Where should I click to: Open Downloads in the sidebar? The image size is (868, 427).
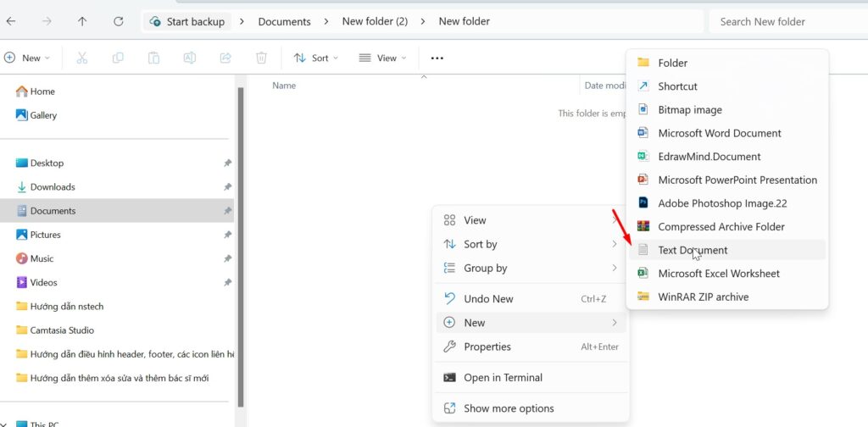53,186
